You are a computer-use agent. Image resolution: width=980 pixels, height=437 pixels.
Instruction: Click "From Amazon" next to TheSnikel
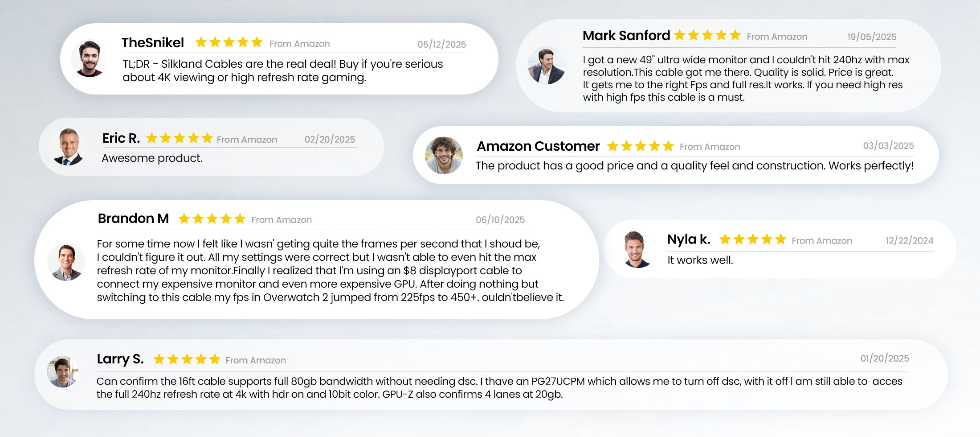click(x=300, y=44)
